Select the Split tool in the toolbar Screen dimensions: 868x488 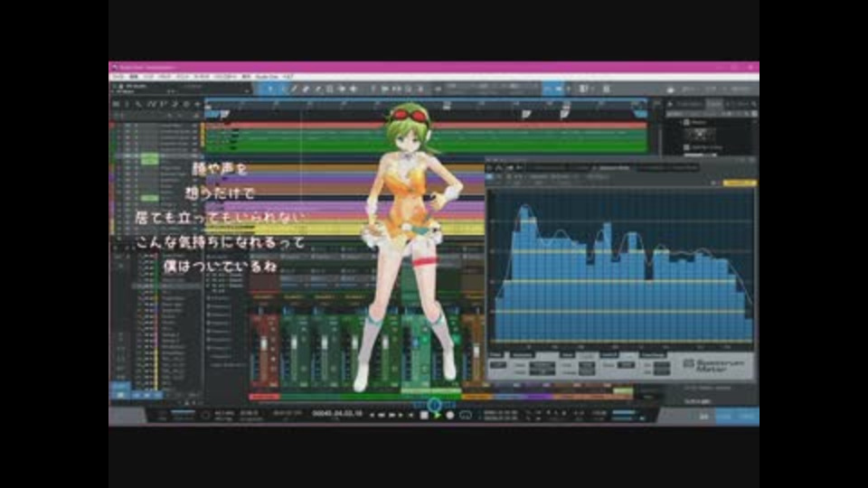294,89
